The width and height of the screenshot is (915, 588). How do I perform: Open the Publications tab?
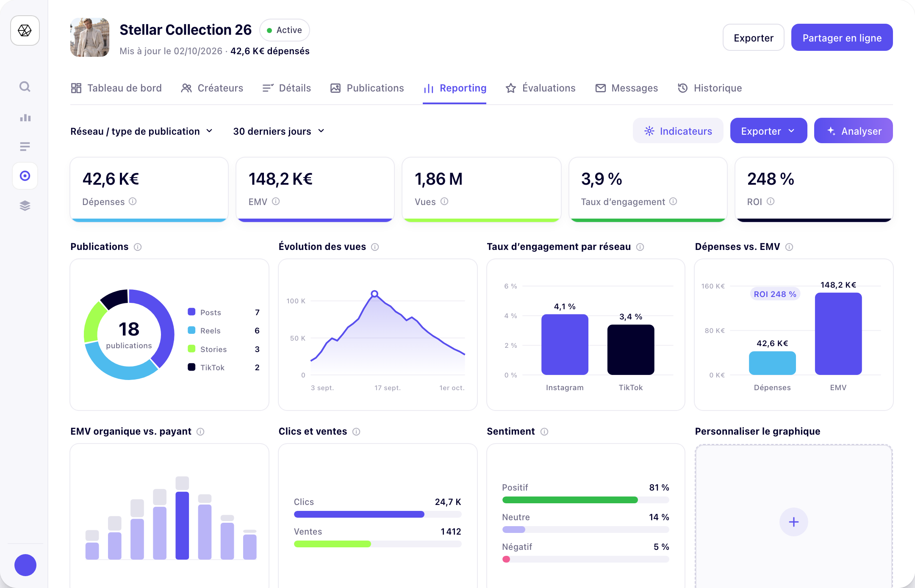[367, 88]
